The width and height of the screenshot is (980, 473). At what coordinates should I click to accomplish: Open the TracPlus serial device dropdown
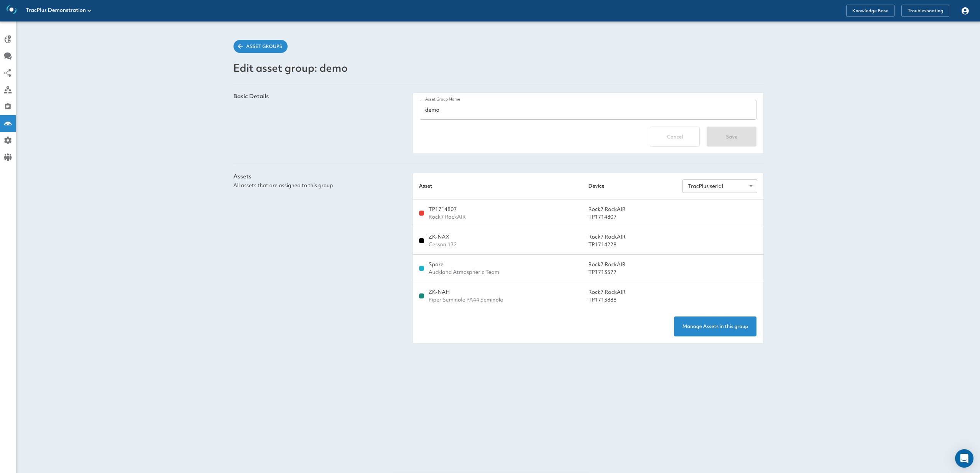[720, 186]
